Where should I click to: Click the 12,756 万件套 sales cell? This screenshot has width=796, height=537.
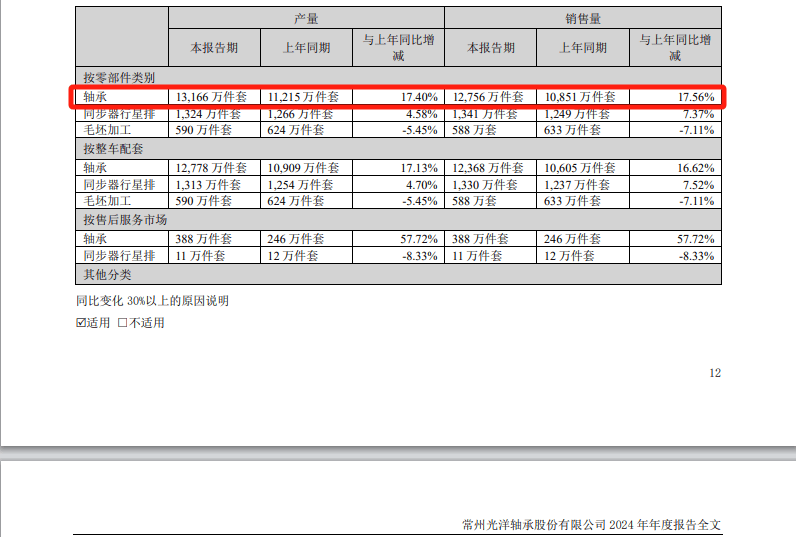point(486,97)
